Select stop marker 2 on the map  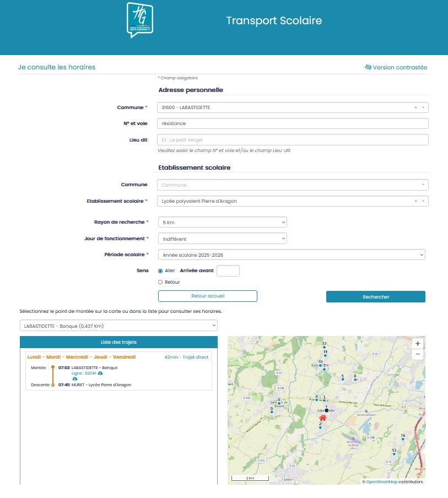[320, 428]
